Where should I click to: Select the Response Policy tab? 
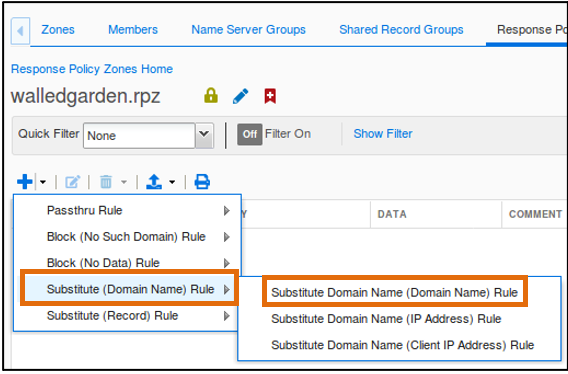pyautogui.click(x=531, y=30)
